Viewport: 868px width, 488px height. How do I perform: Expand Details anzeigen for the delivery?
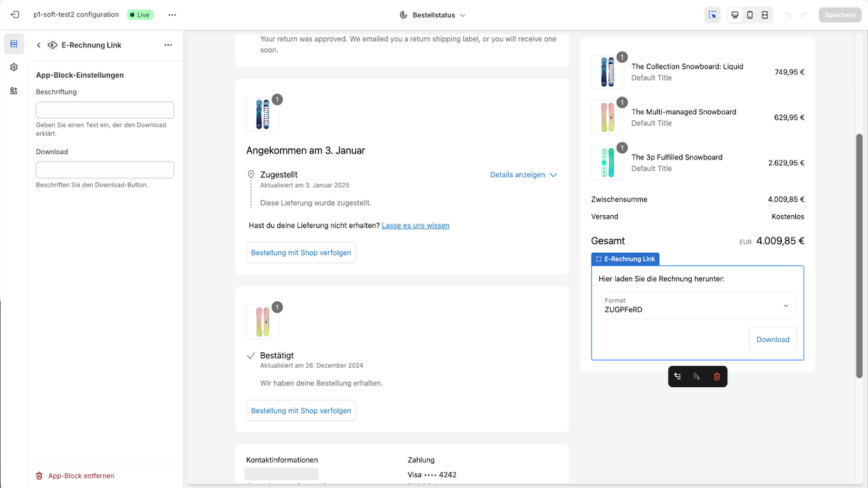522,175
